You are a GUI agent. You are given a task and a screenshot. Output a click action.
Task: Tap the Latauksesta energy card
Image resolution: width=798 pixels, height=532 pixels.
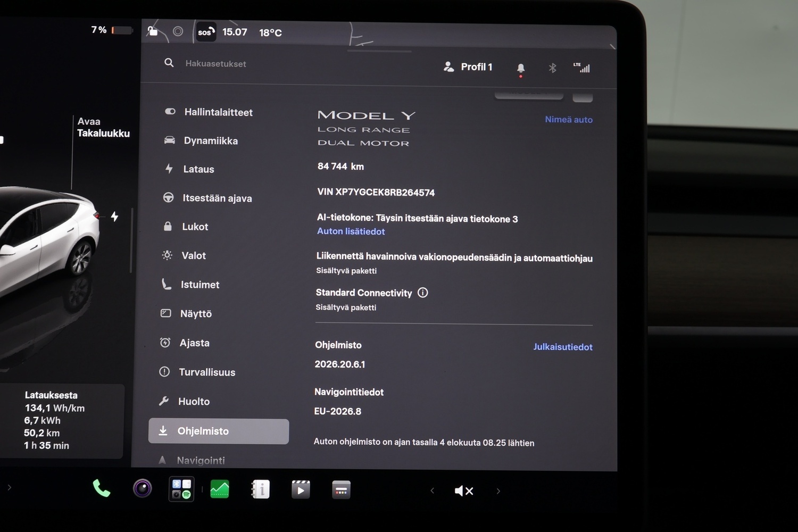61,421
